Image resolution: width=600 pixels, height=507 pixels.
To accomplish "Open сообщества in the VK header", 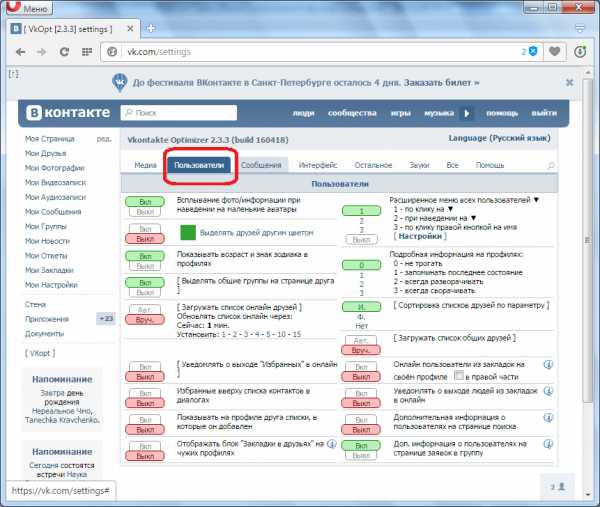I will point(352,113).
